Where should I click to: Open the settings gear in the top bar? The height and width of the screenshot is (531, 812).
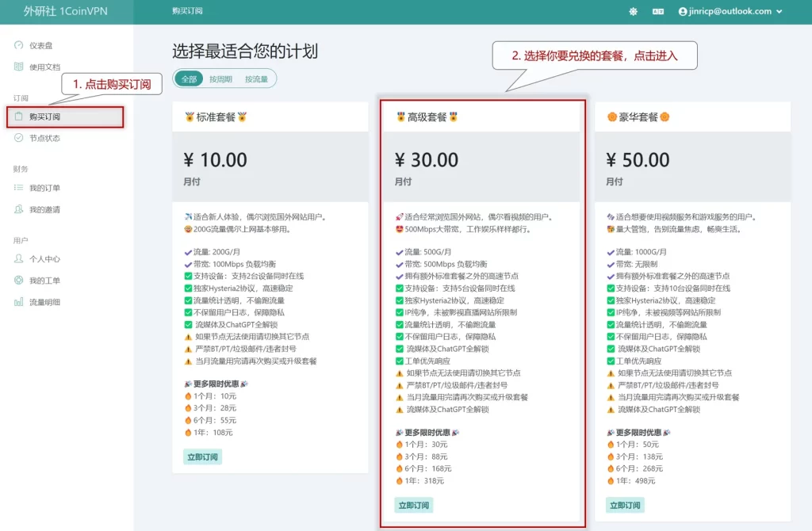point(633,11)
